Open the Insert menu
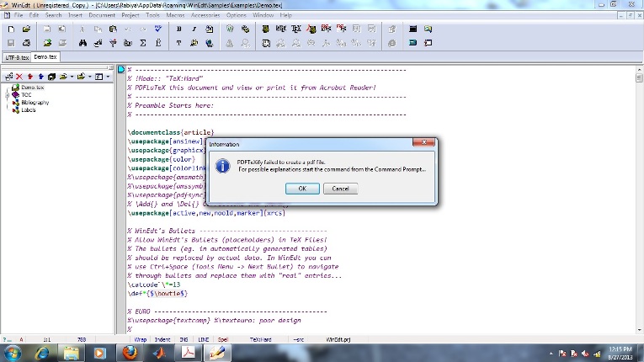The height and width of the screenshot is (362, 644). point(75,15)
